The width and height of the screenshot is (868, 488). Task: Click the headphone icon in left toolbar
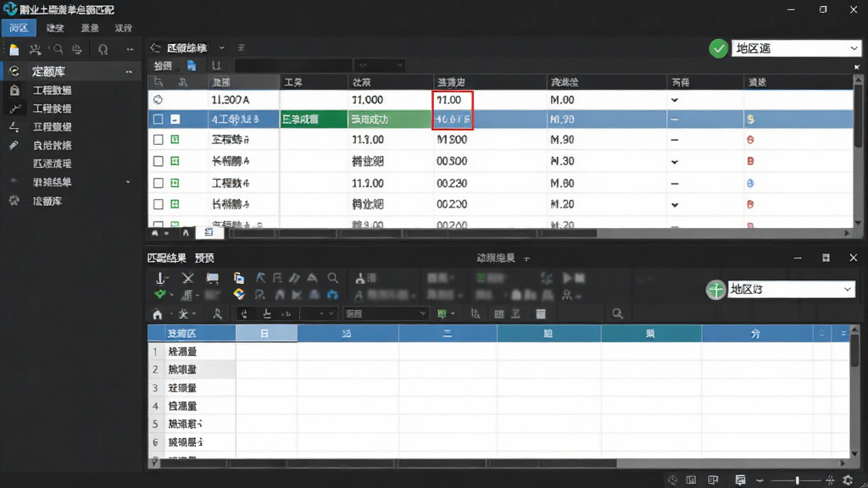[x=103, y=50]
